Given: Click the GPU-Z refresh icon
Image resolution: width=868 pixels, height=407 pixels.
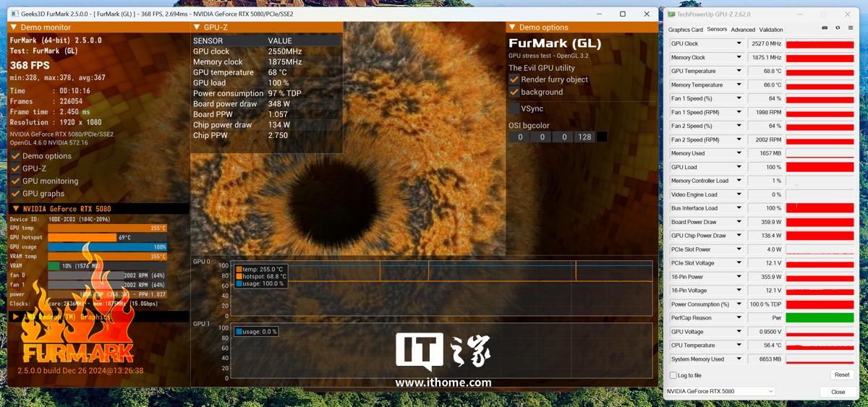Looking at the screenshot, I should coord(838,28).
